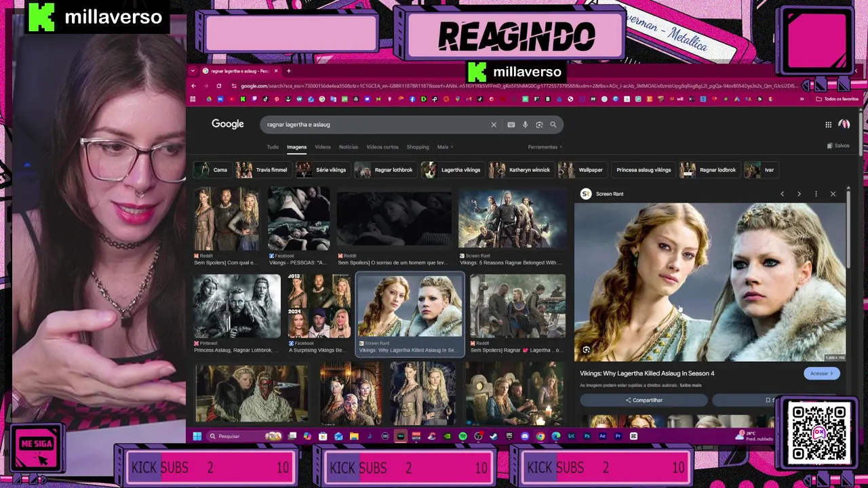The width and height of the screenshot is (868, 488).
Task: Filter by Série vikings chip
Action: click(322, 170)
